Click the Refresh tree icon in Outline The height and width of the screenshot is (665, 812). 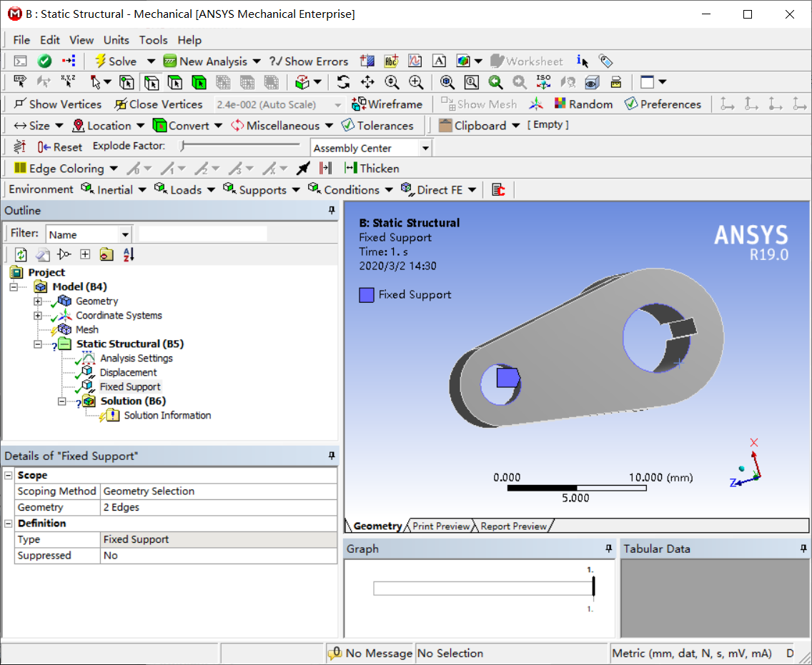pos(21,254)
